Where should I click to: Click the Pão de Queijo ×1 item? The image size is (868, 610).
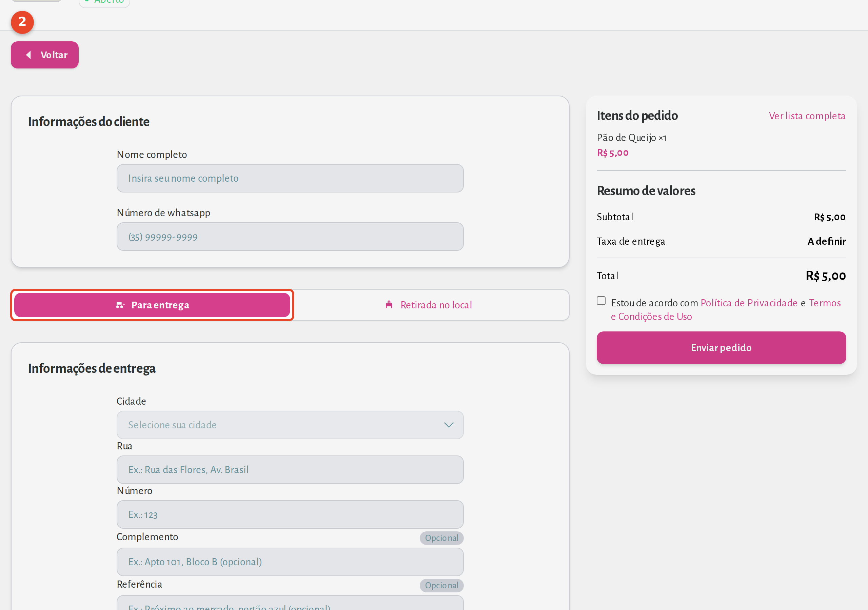point(632,138)
